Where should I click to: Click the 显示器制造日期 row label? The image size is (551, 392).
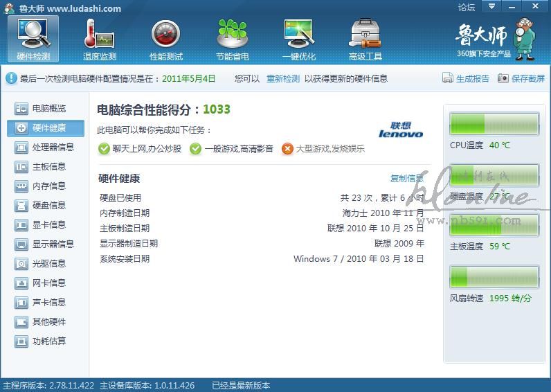129,244
